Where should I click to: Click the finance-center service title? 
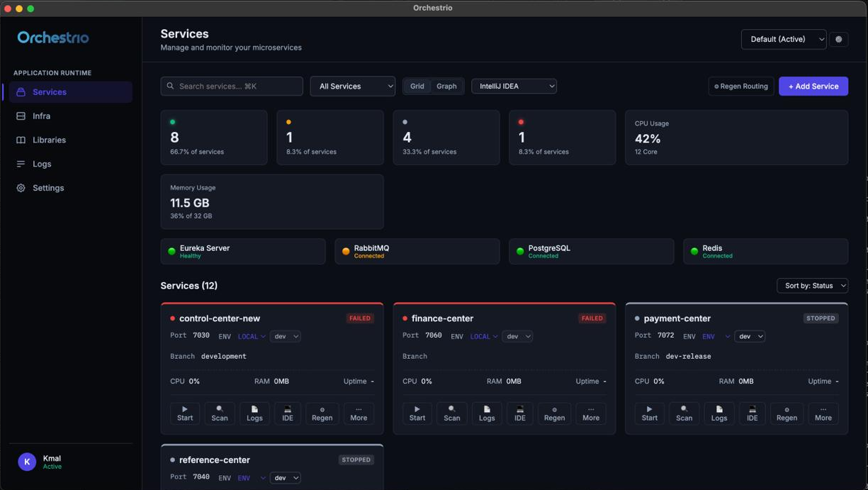(x=442, y=318)
